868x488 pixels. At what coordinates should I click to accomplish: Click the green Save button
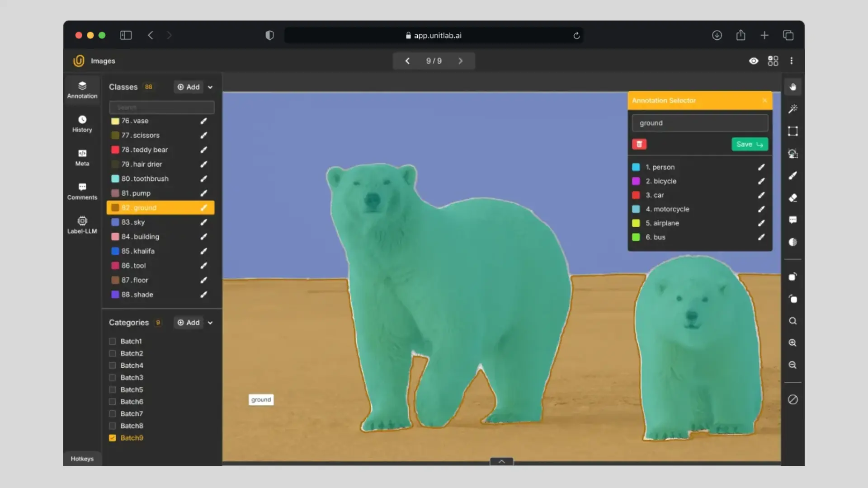pyautogui.click(x=749, y=144)
